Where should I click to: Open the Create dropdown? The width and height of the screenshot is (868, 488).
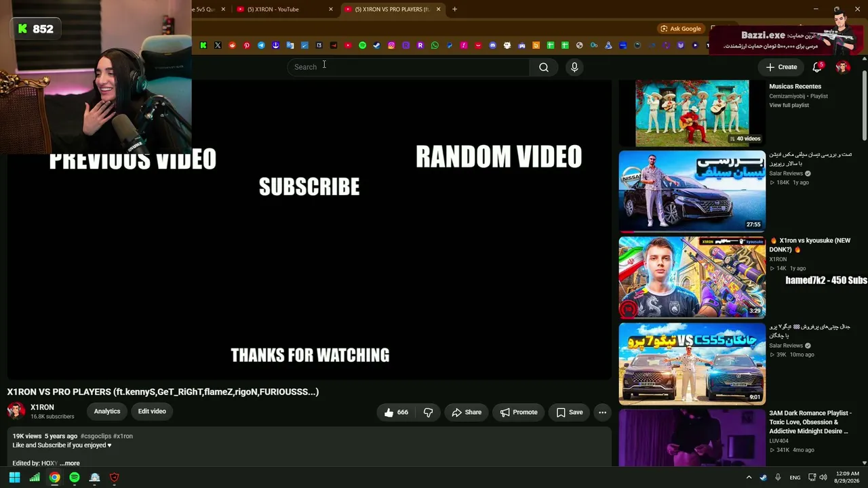pos(781,67)
